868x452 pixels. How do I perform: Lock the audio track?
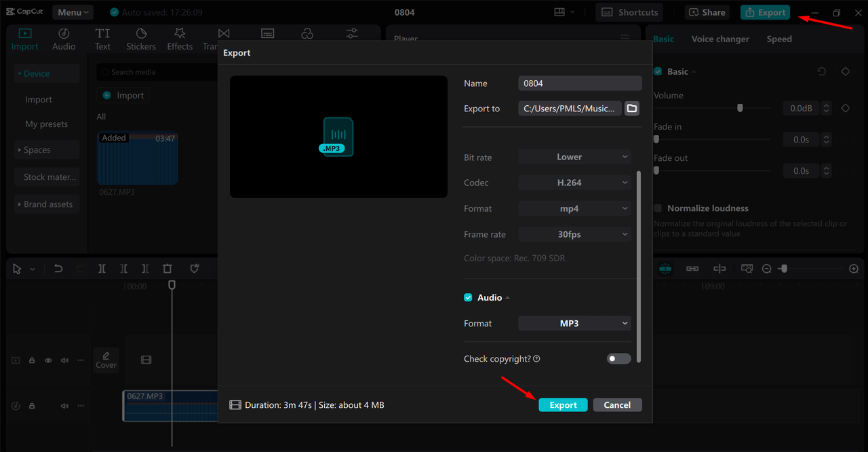tap(32, 406)
